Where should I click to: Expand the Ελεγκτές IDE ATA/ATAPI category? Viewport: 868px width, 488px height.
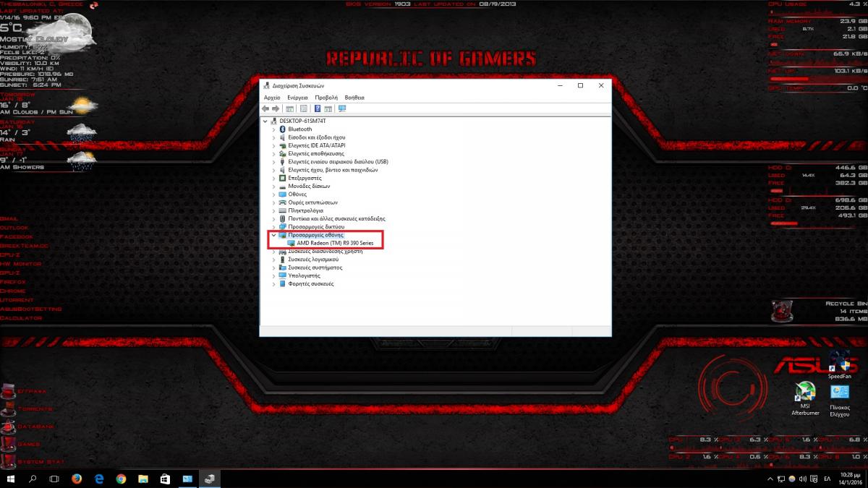point(273,145)
